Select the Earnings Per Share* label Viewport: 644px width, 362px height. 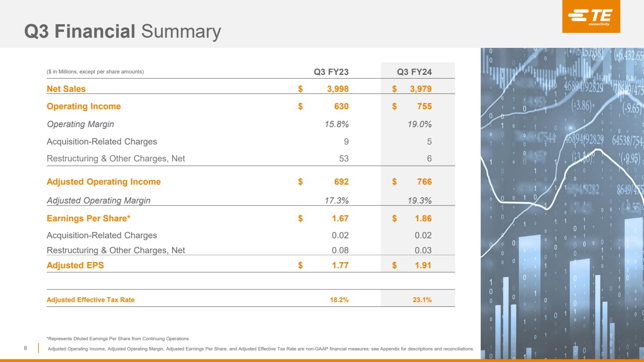pyautogui.click(x=88, y=218)
